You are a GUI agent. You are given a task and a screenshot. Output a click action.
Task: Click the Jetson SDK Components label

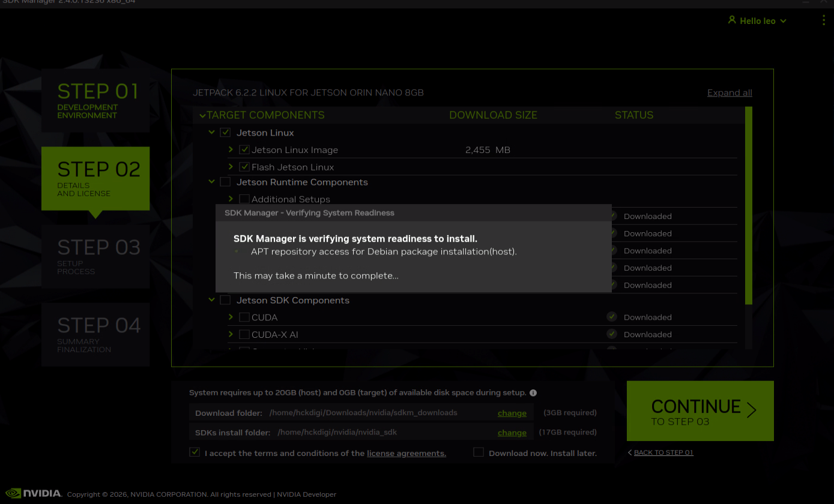(293, 301)
